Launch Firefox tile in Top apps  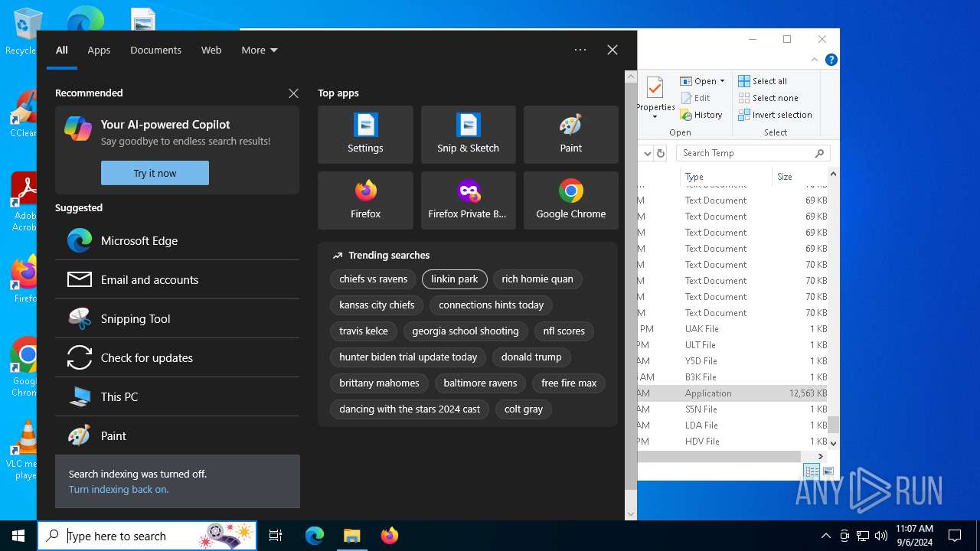click(365, 201)
